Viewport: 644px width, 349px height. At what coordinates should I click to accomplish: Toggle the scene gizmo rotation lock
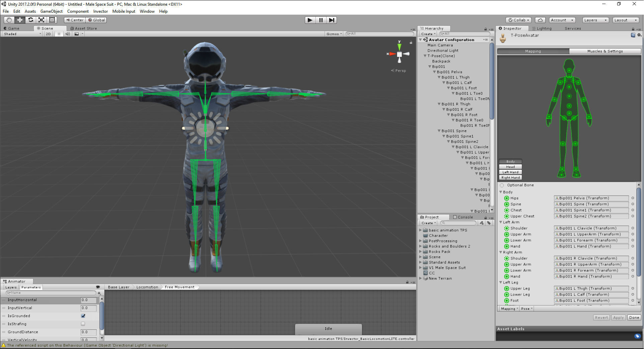411,42
